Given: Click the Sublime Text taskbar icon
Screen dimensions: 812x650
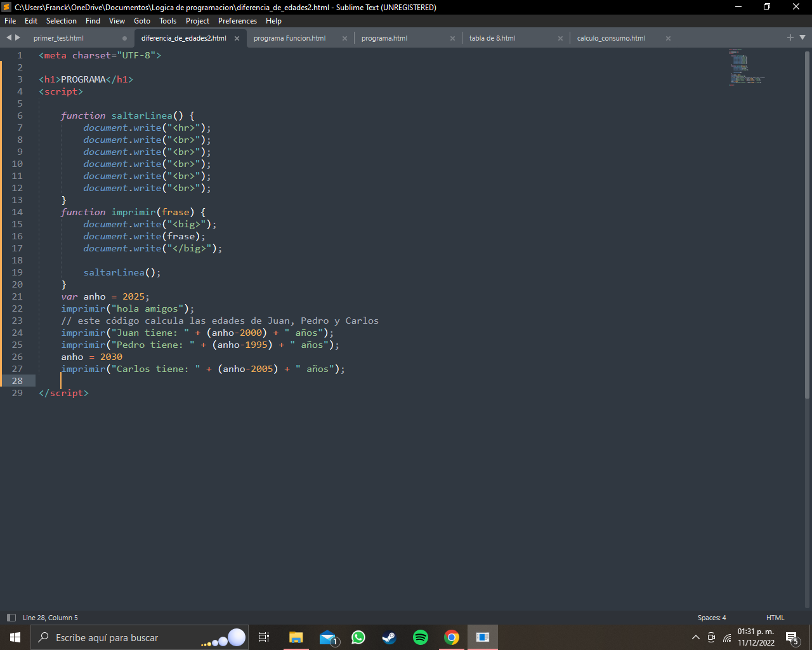Looking at the screenshot, I should (483, 637).
